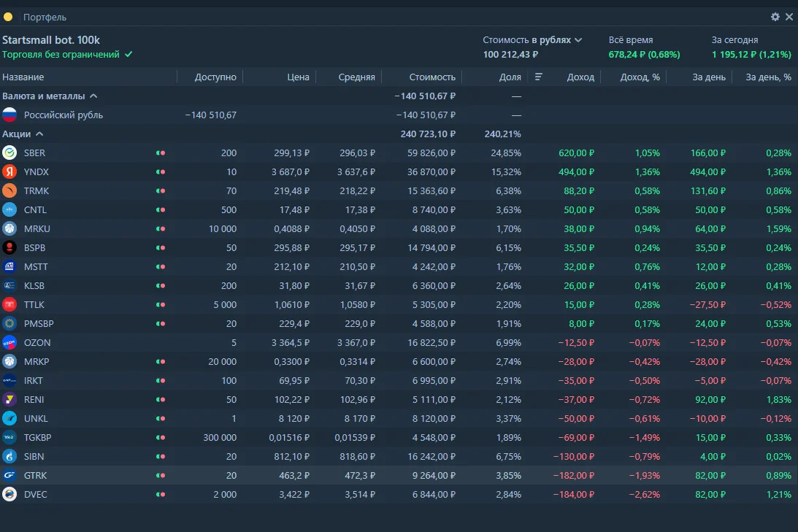The height and width of the screenshot is (532, 798).
Task: Click the YNDX logo icon
Action: pyautogui.click(x=9, y=172)
